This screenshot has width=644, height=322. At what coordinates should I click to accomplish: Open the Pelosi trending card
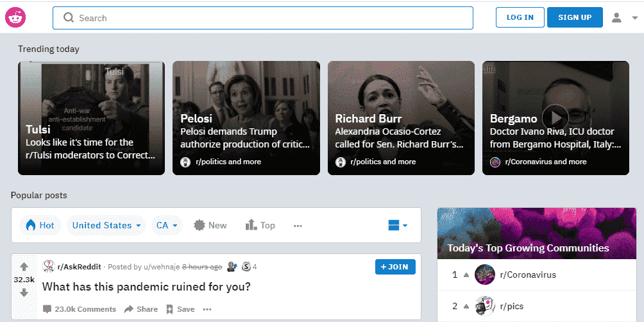pyautogui.click(x=246, y=118)
